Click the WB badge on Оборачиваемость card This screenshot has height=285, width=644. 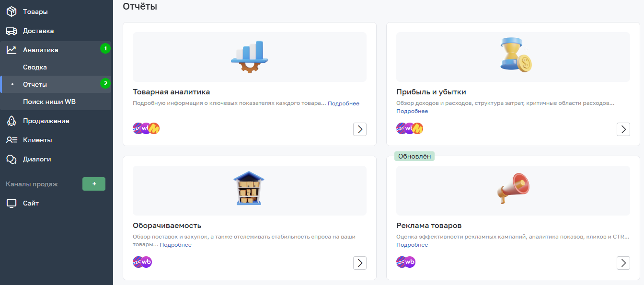(147, 262)
